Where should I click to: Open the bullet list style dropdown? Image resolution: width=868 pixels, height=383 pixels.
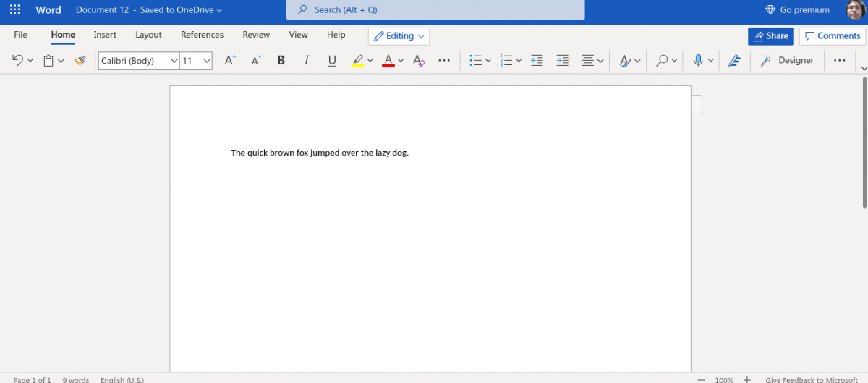click(x=488, y=61)
